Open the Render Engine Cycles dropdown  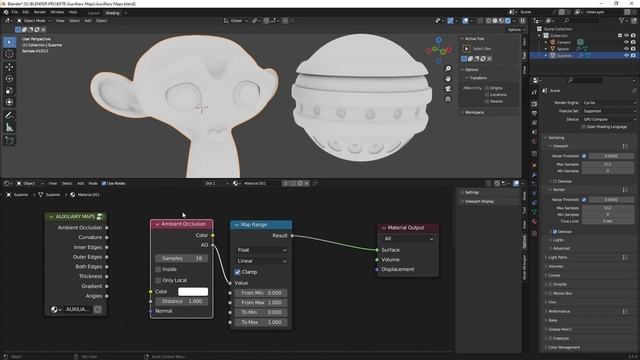[x=609, y=103]
